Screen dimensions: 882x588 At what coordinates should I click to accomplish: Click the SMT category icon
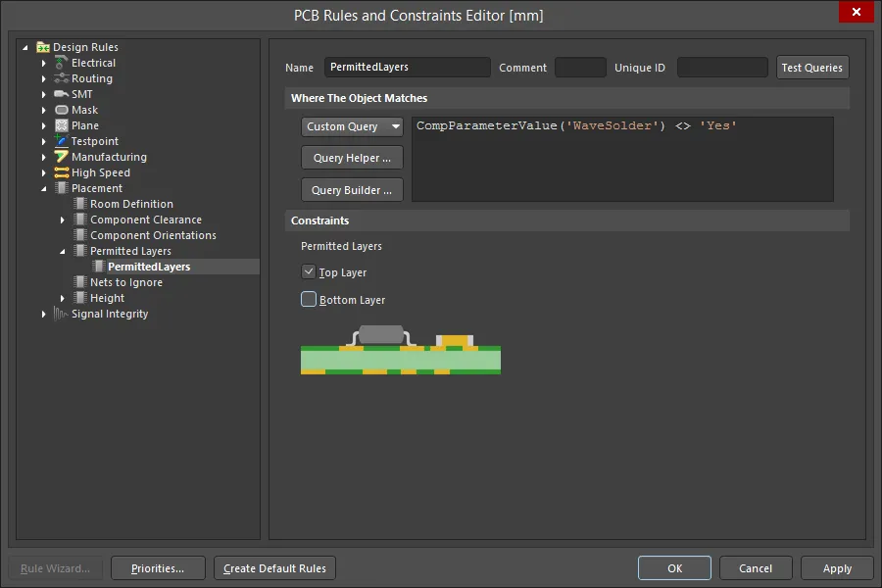pos(62,94)
